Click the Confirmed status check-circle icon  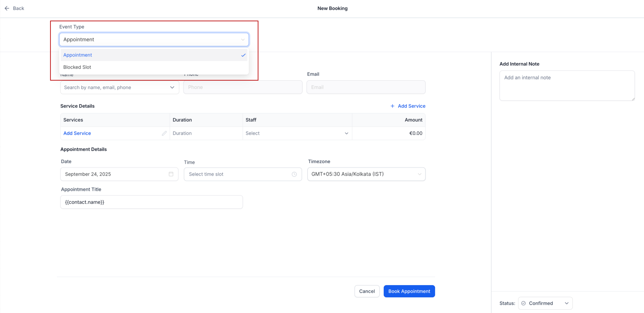pyautogui.click(x=523, y=303)
